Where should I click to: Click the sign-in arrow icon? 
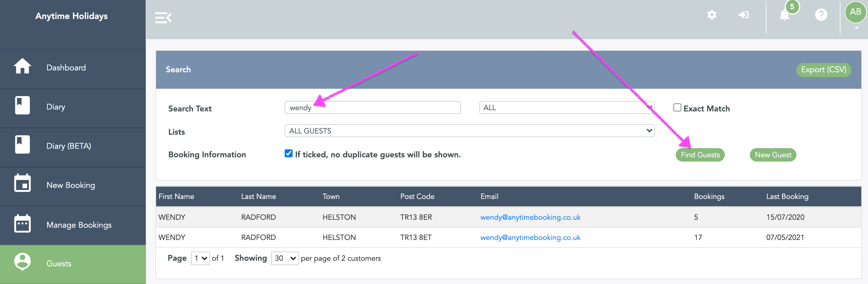(x=743, y=15)
